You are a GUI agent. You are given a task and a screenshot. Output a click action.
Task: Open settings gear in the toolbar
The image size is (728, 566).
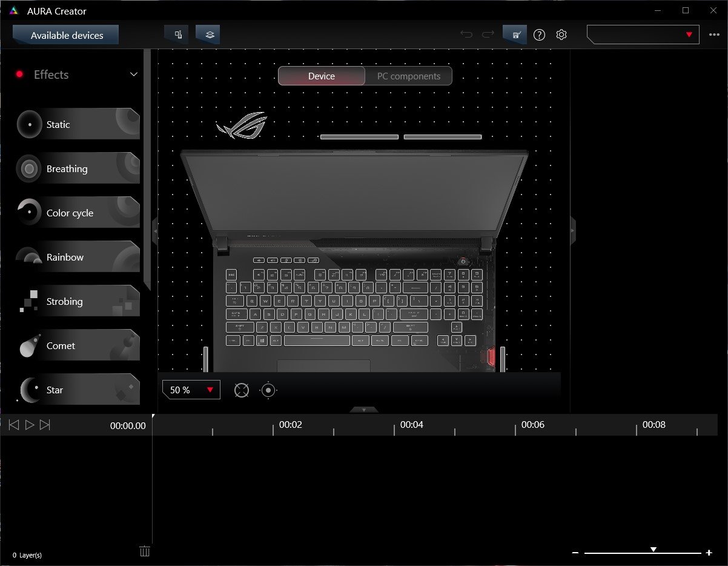tap(561, 35)
